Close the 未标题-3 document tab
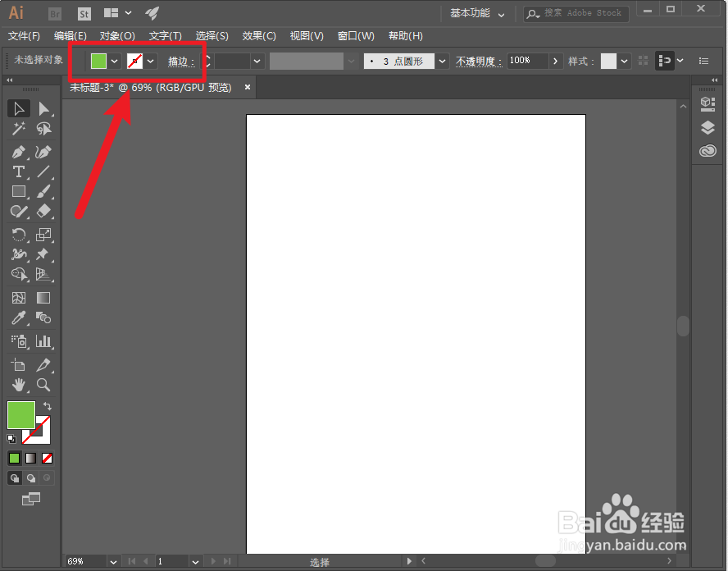 (248, 87)
